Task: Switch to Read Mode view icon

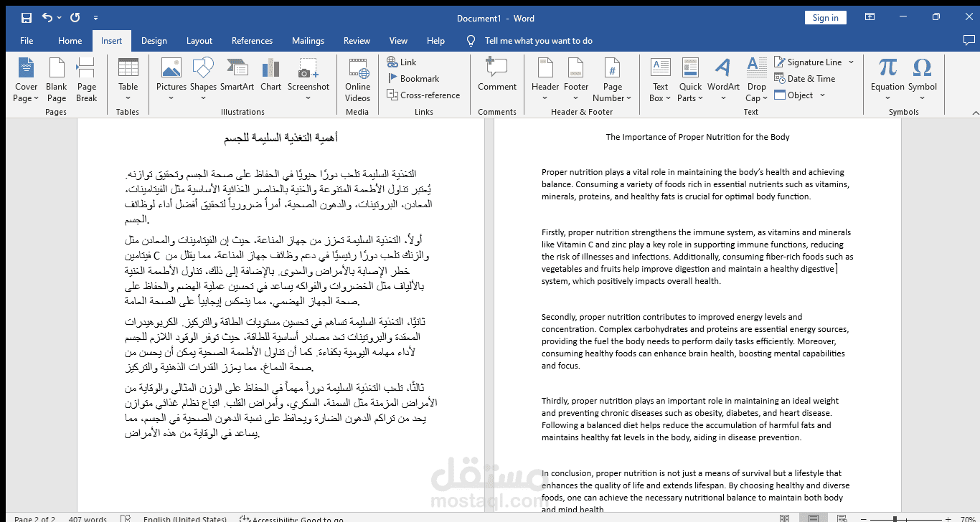Action: [x=783, y=518]
